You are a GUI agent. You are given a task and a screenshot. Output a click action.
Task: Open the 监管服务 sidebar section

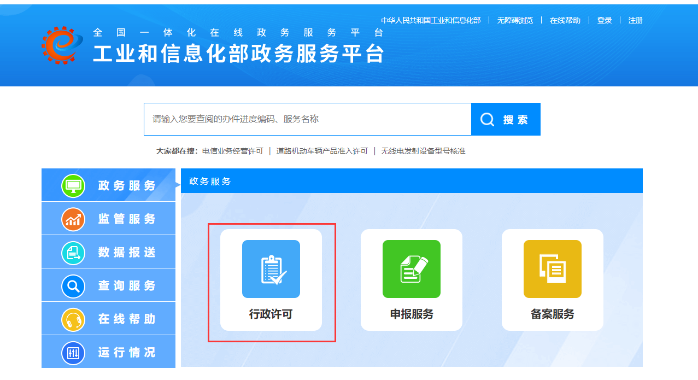coord(109,218)
